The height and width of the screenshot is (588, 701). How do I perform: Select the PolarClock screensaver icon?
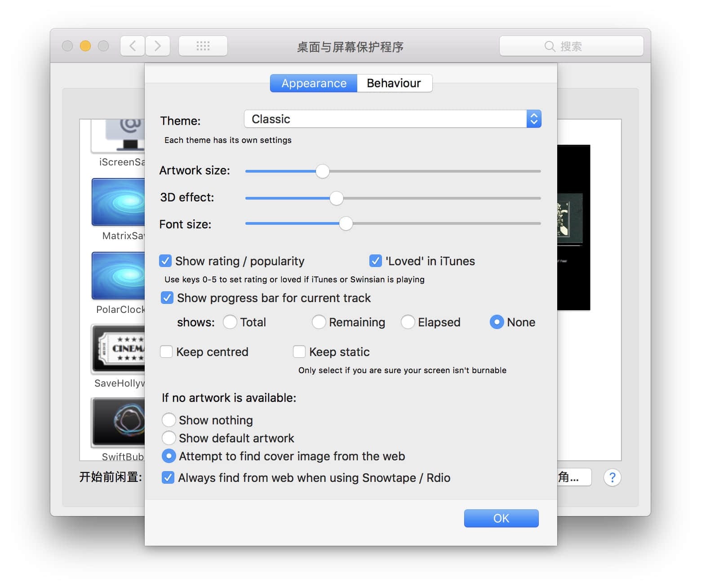119,276
